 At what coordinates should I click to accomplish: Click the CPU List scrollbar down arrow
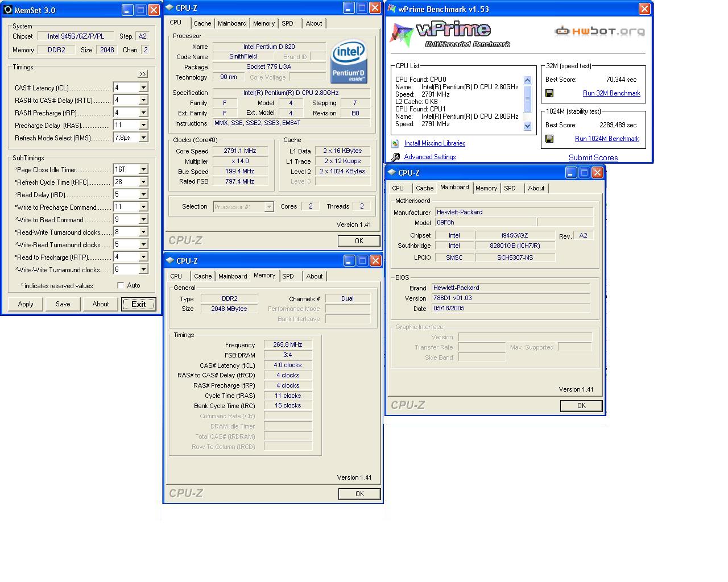point(527,126)
